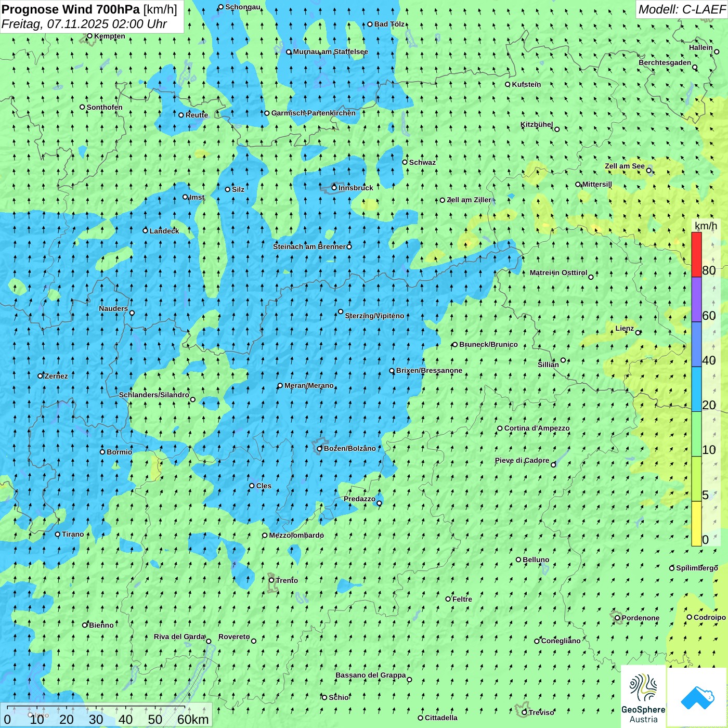Click the 'Mittersill' label
The height and width of the screenshot is (728, 728).
pyautogui.click(x=597, y=184)
